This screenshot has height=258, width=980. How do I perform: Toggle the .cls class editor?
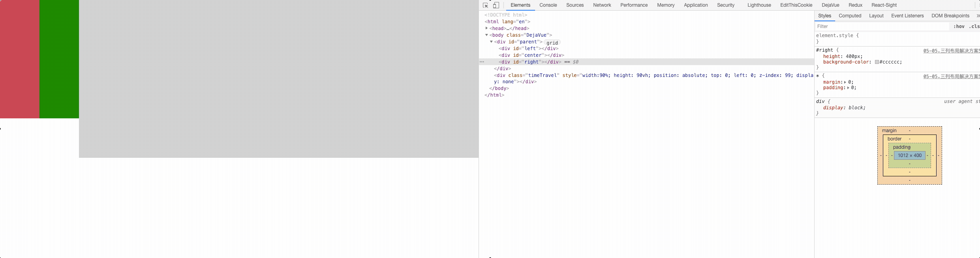974,26
